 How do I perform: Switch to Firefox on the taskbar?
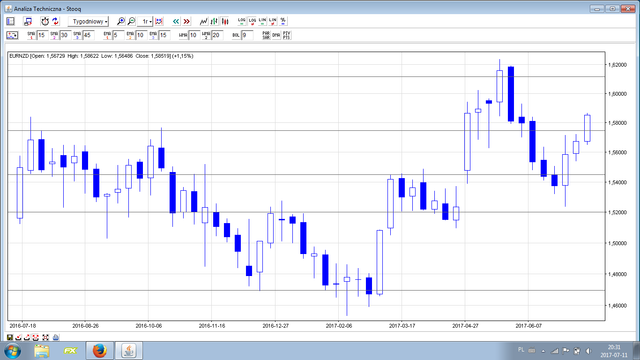(100, 351)
